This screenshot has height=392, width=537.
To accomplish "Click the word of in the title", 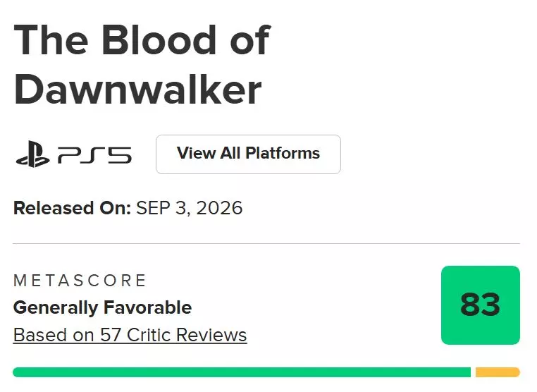I will [x=251, y=39].
